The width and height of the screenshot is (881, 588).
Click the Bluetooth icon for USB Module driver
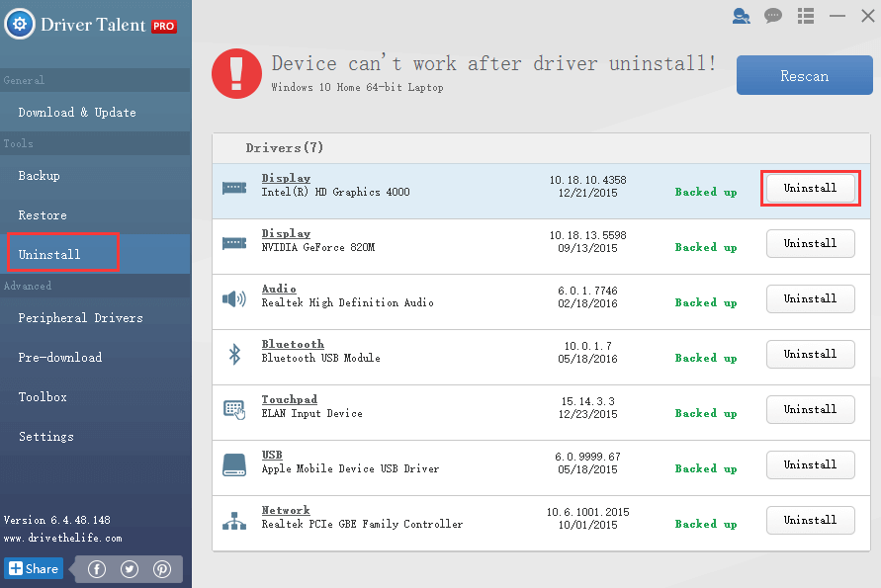(234, 353)
